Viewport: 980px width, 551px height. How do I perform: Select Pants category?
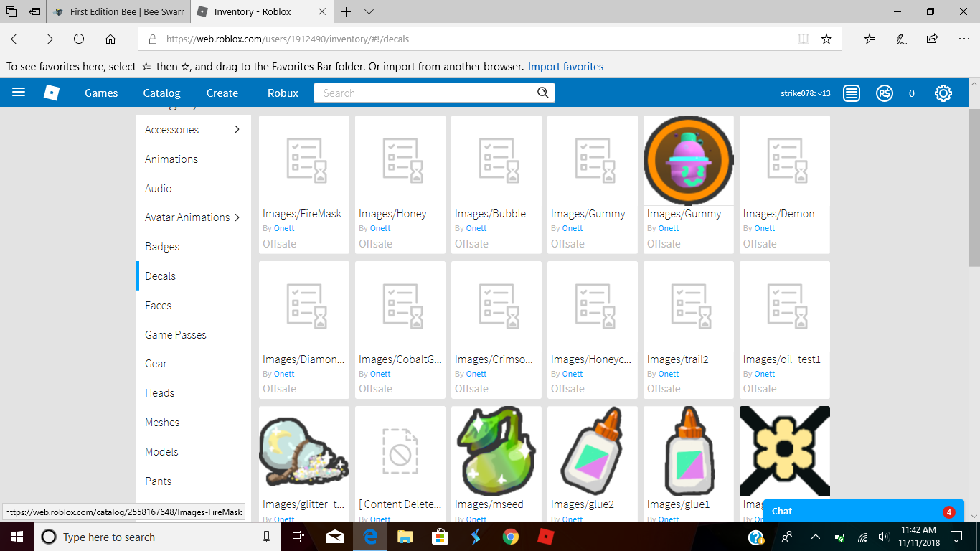point(158,481)
